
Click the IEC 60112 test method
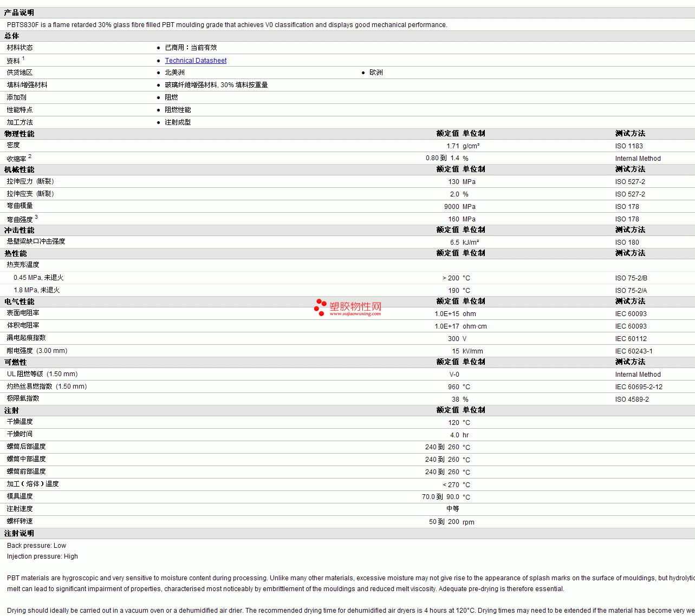(631, 339)
